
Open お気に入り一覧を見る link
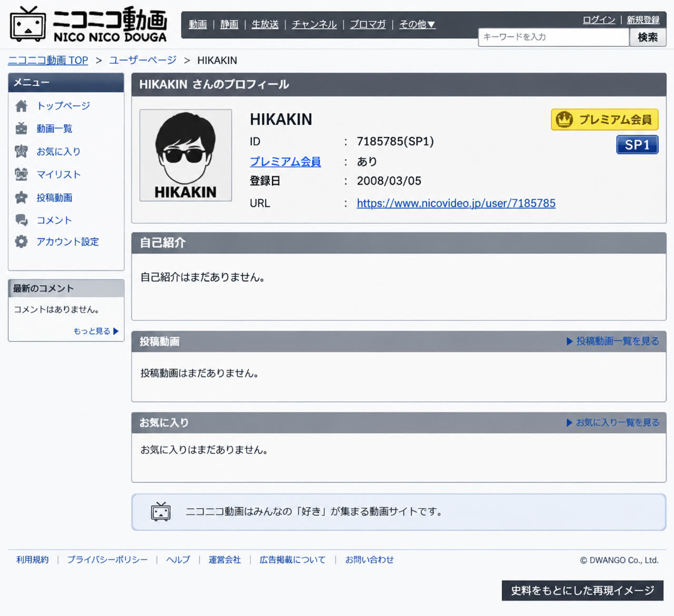[x=618, y=422]
